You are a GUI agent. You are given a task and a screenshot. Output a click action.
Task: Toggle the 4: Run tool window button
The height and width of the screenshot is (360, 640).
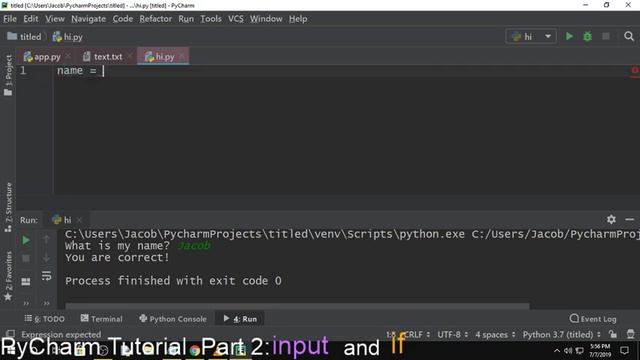[240, 319]
